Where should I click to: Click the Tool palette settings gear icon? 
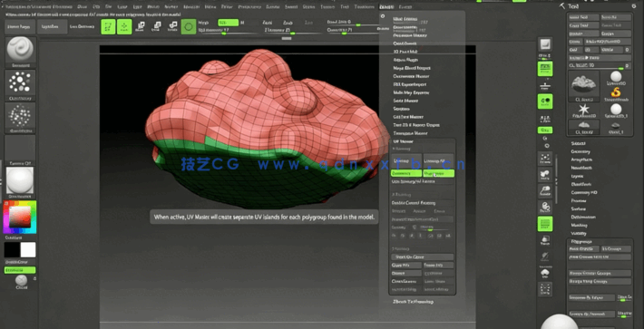pyautogui.click(x=634, y=5)
